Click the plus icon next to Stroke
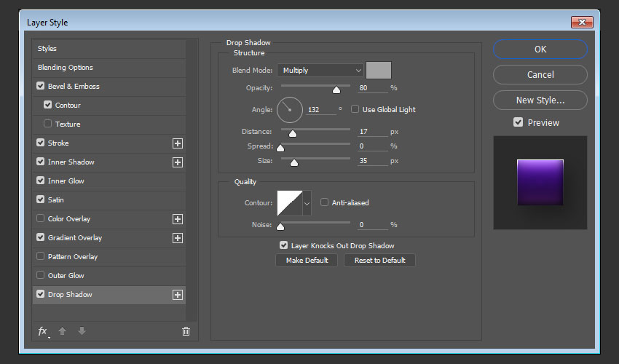 [177, 143]
